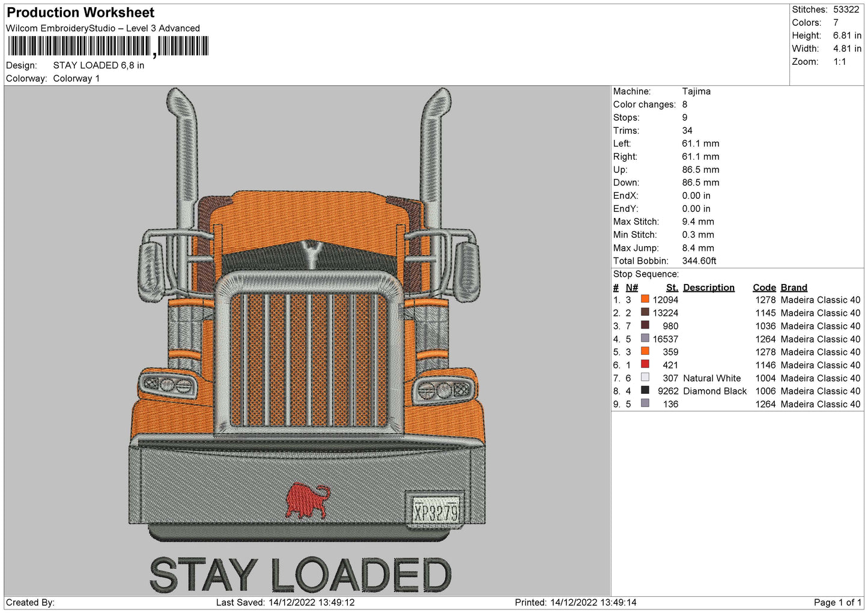868x613 pixels.
Task: Click the Machine value 'Tajima'
Action: click(696, 91)
